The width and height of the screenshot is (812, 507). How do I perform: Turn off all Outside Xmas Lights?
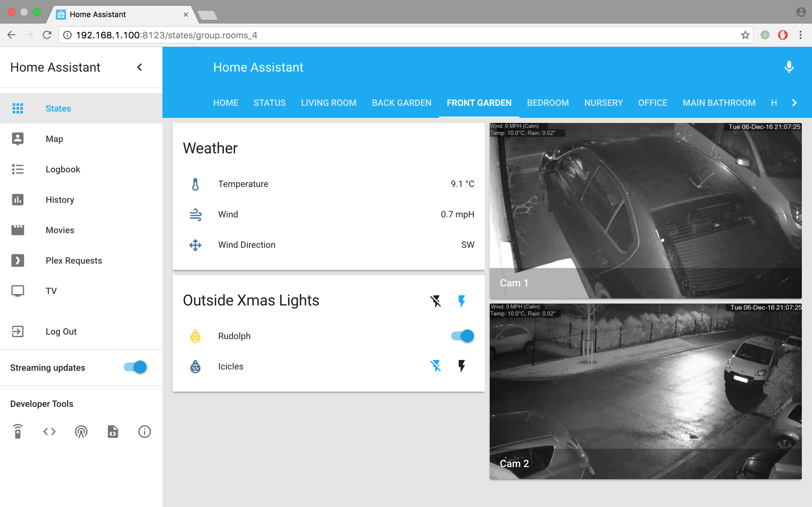click(x=435, y=301)
